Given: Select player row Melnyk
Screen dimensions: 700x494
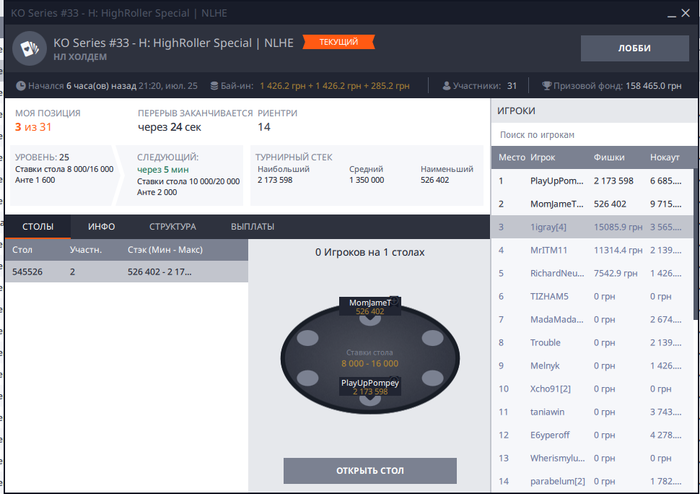Looking at the screenshot, I should click(592, 366).
